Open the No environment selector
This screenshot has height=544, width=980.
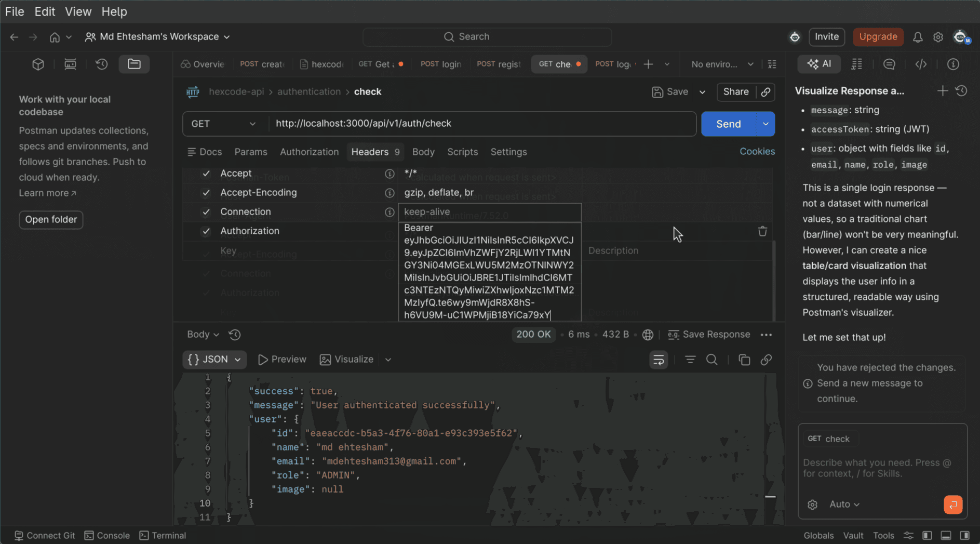pos(722,64)
